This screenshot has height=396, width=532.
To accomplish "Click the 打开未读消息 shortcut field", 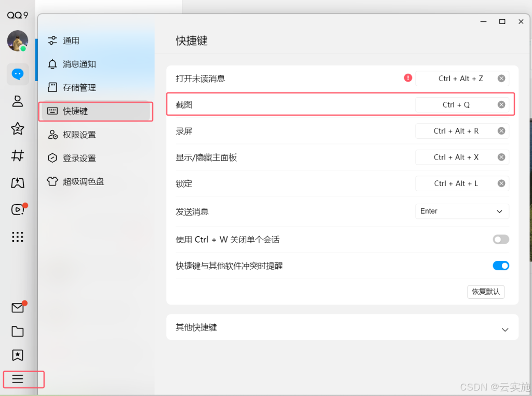I will 461,78.
